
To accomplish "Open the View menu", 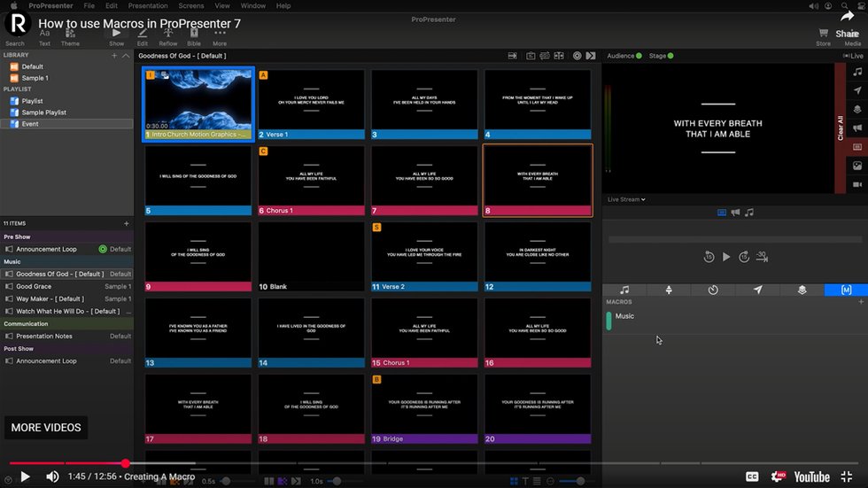I will tap(222, 5).
